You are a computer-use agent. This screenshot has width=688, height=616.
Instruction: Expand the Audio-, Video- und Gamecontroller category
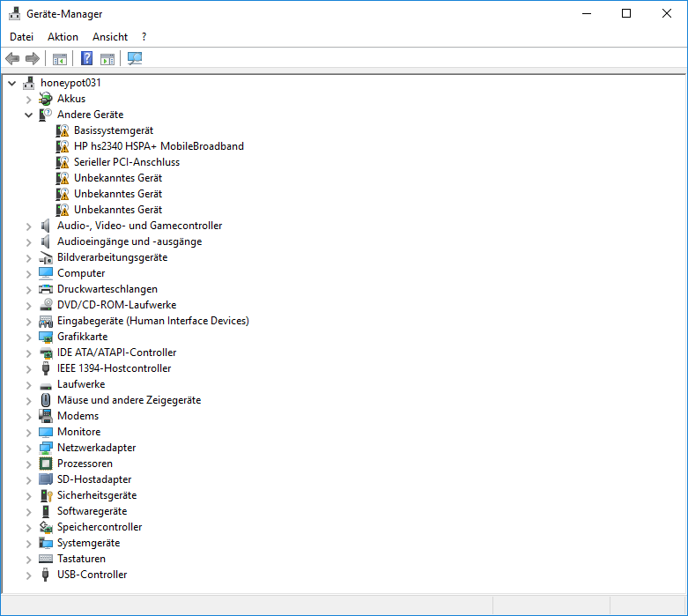(29, 226)
